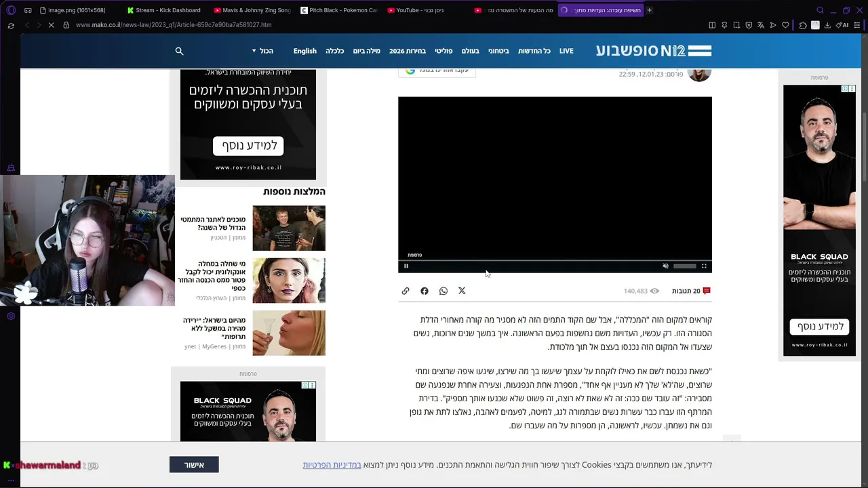
Task: Switch to Mavis & Johnny Zing tab
Action: pyautogui.click(x=252, y=10)
